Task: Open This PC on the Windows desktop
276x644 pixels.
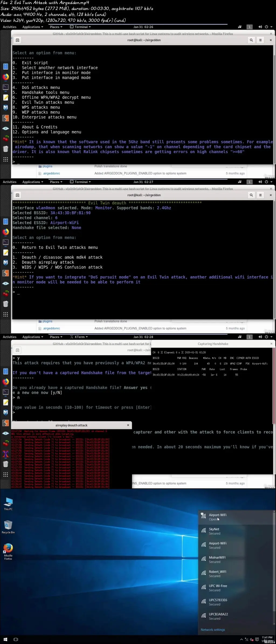Action: 8,504
